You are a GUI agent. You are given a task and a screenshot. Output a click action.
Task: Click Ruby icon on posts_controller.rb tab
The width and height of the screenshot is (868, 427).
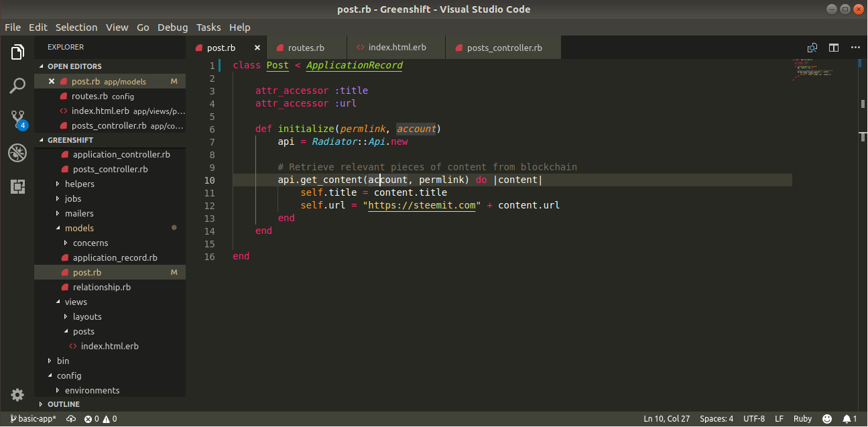[458, 48]
